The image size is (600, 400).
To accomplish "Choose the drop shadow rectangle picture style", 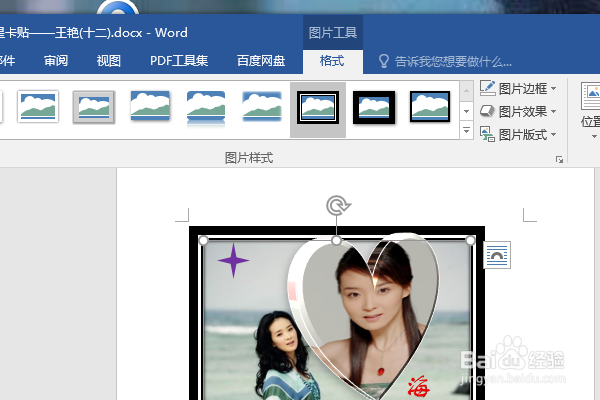I will 150,106.
